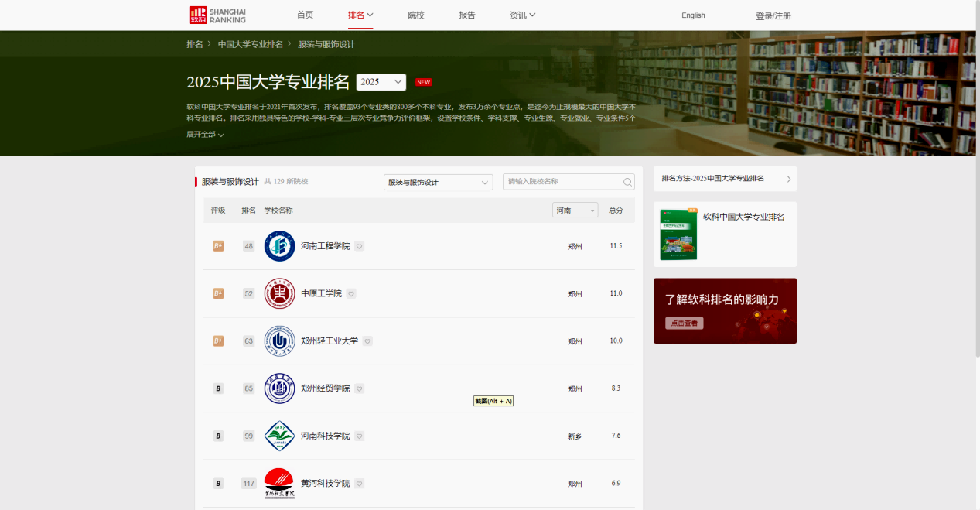Click the 登录/注册 link
The width and height of the screenshot is (980, 510).
[773, 16]
